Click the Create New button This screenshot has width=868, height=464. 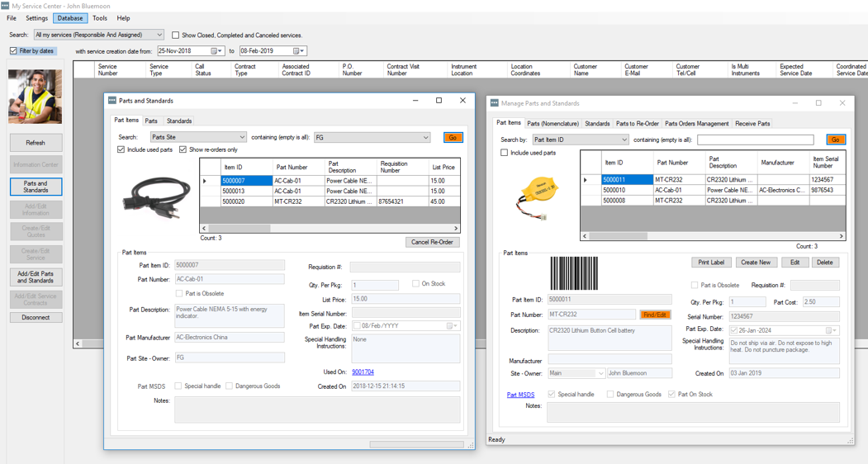coord(756,263)
